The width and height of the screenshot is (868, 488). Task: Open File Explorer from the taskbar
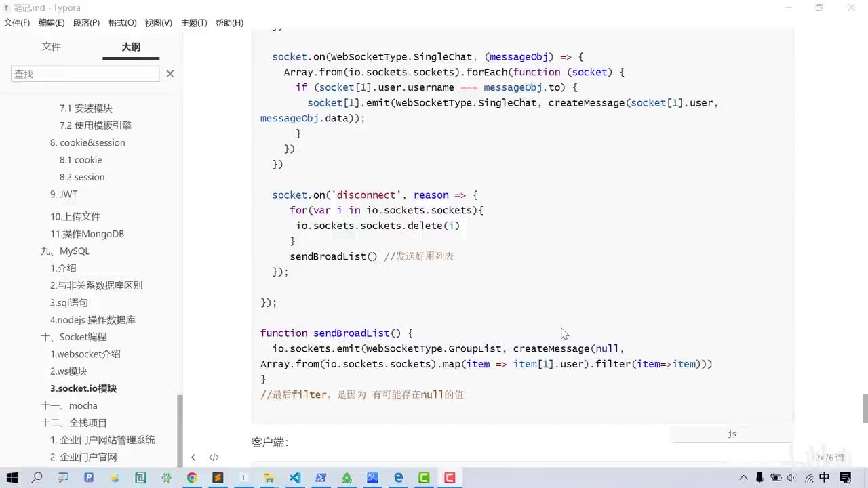click(269, 478)
